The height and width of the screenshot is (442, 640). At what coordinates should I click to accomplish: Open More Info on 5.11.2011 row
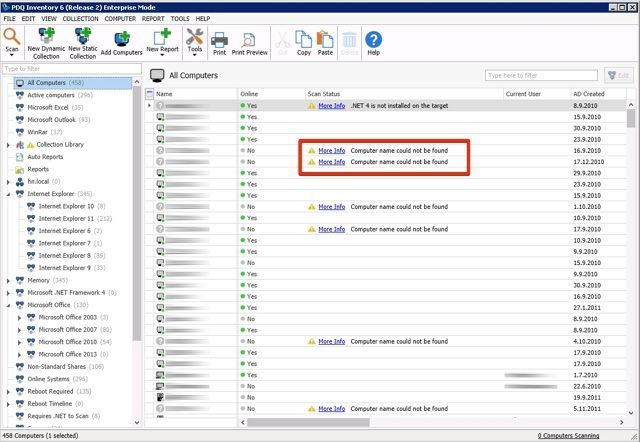coord(331,409)
